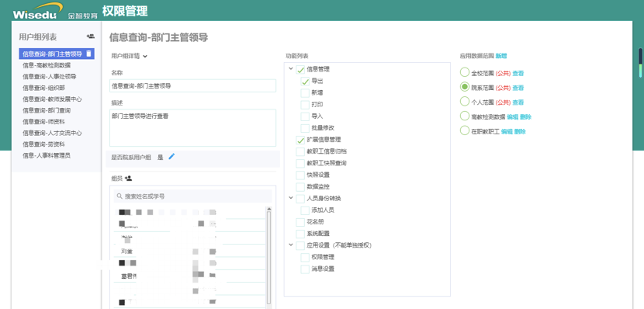Image resolution: width=644 pixels, height=309 pixels.
Task: Check the 系统配置 checkbox
Action: [300, 234]
